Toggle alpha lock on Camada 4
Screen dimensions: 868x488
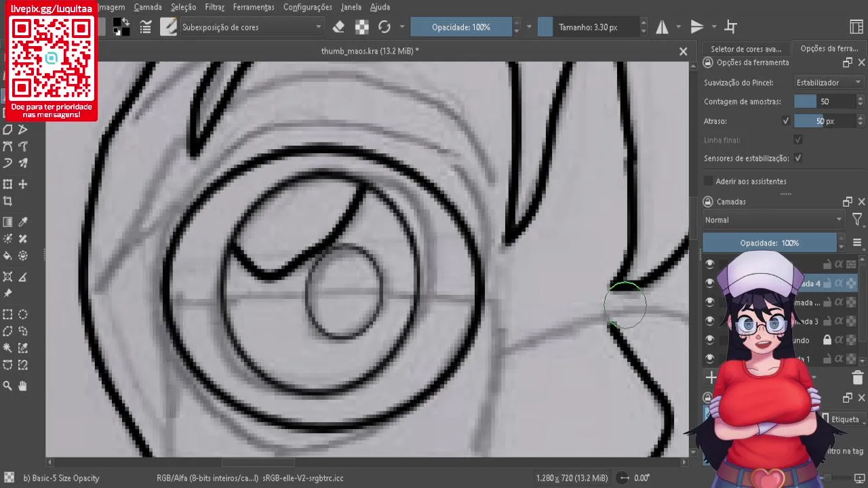click(x=839, y=284)
